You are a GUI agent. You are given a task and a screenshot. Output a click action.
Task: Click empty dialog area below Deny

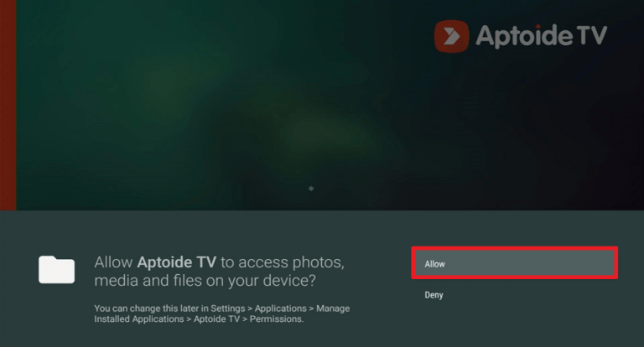514,324
